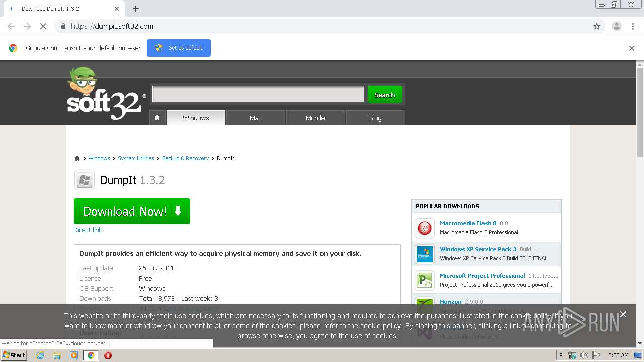Open the Chrome three-dot menu
644x362 pixels.
pyautogui.click(x=633, y=26)
